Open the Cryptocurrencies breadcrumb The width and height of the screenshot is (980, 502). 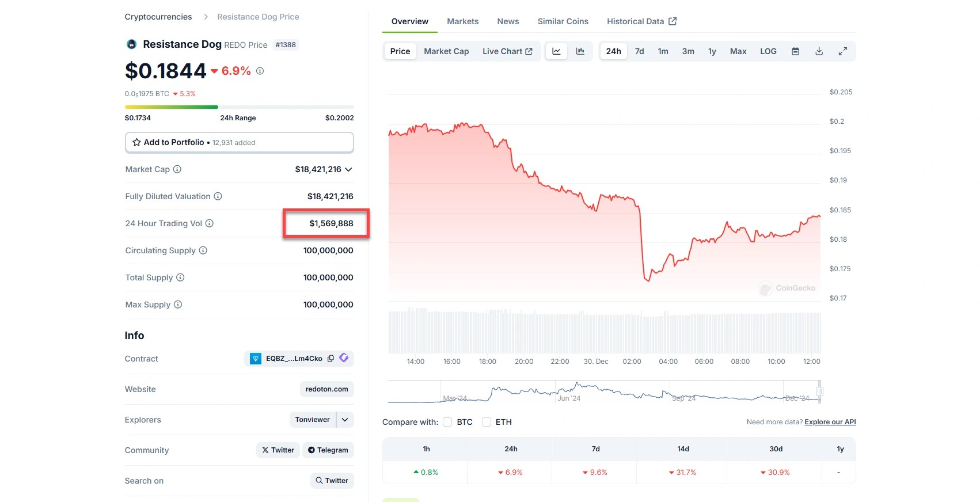[x=158, y=17]
